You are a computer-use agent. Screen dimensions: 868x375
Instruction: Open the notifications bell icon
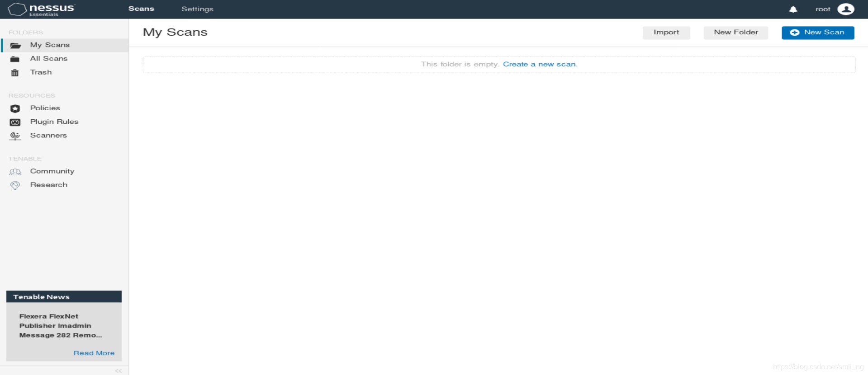tap(793, 9)
